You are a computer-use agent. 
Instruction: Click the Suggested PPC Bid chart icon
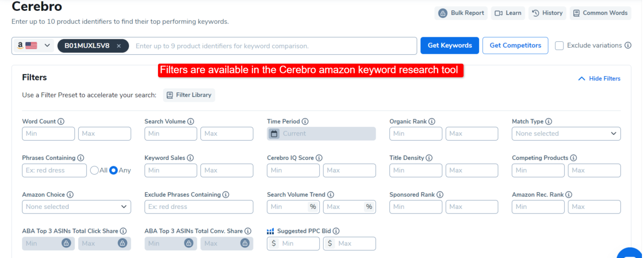270,231
